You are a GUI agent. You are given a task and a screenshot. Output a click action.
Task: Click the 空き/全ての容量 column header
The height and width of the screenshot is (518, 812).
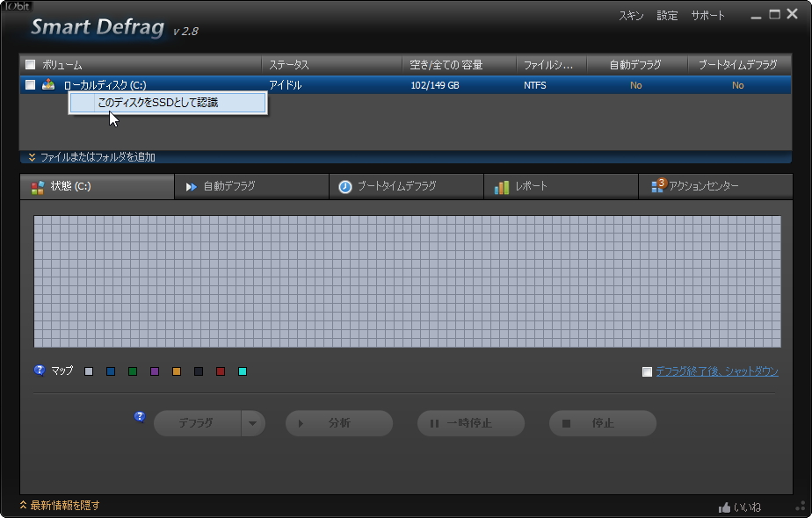coord(460,65)
